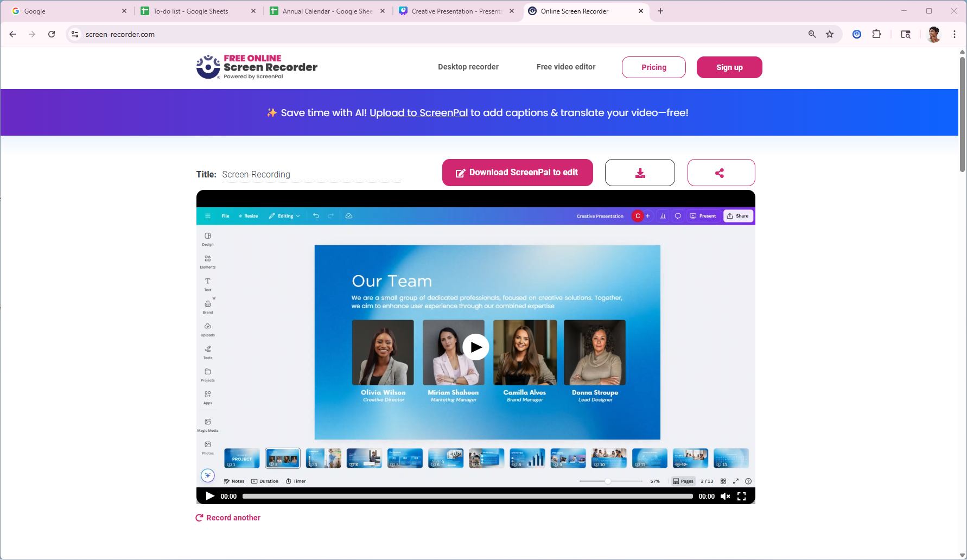
Task: Click the video progress seek bar
Action: (x=467, y=496)
